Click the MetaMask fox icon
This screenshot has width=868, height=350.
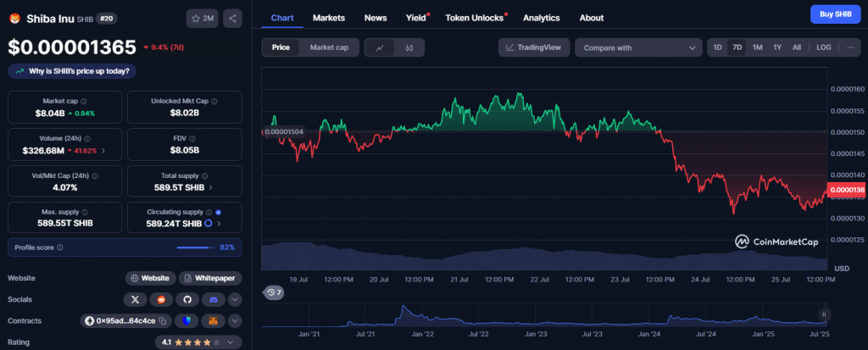pos(213,320)
